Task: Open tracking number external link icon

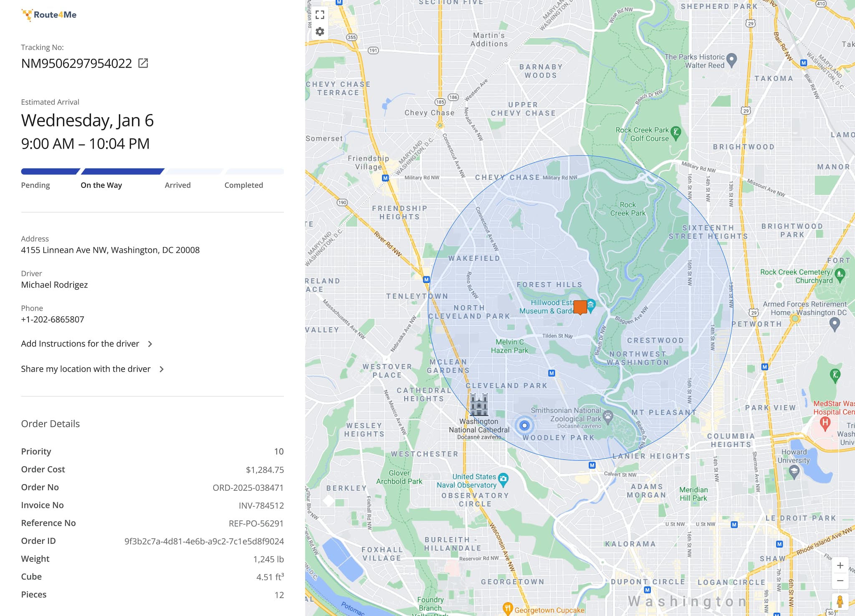Action: [x=143, y=63]
